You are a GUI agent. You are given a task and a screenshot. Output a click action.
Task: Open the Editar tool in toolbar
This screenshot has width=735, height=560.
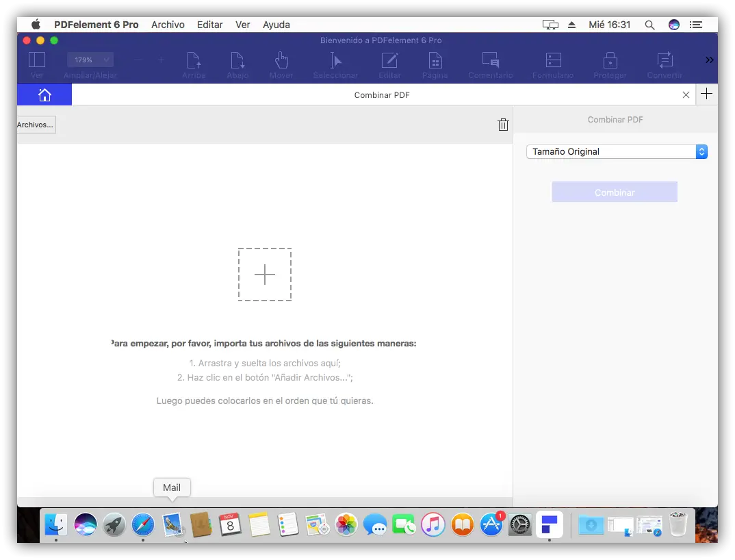(389, 60)
